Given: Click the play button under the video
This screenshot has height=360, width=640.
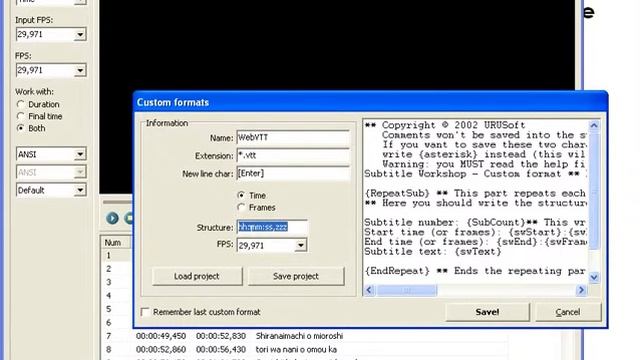Looking at the screenshot, I should click(x=112, y=218).
